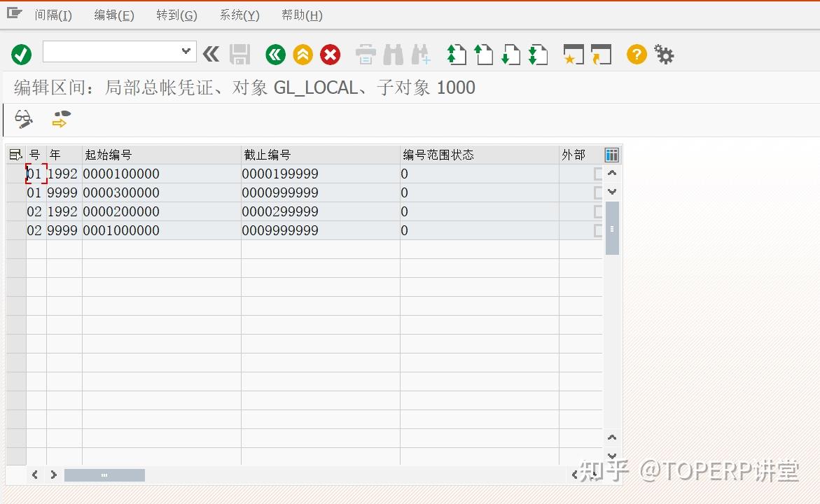Click the table scroll up arrow at top
This screenshot has height=504, width=820.
[x=612, y=172]
